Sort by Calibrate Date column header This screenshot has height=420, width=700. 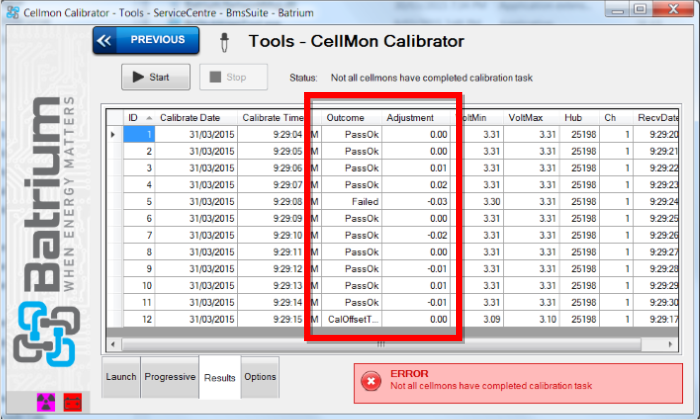point(196,118)
